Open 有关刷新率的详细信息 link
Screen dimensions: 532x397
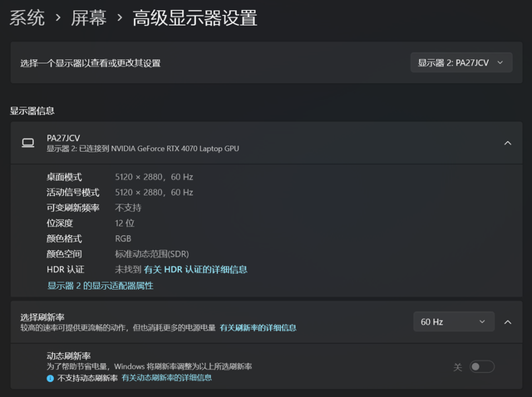click(258, 328)
